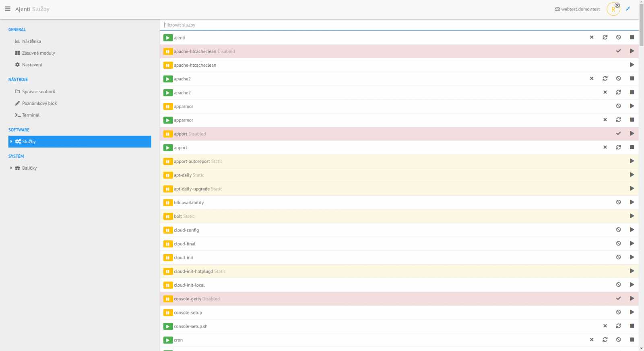The width and height of the screenshot is (644, 351).
Task: Start the apport Disabled service
Action: point(632,133)
